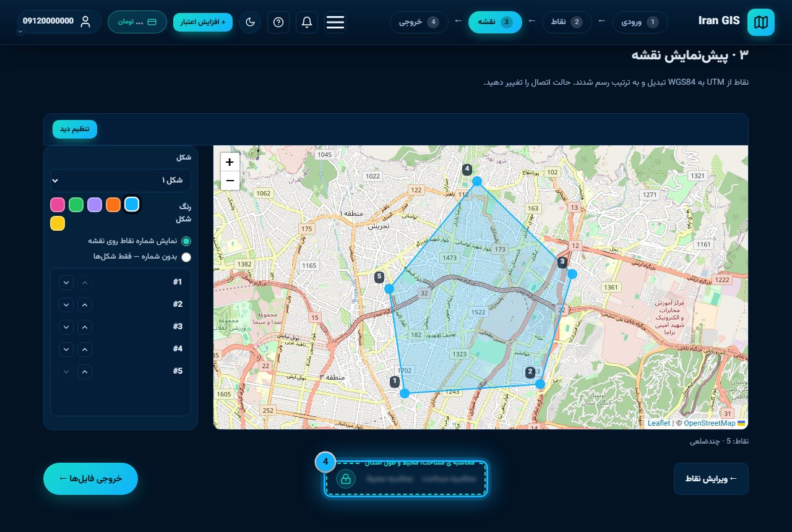Open the 'شکل ۱' shape dropdown

pyautogui.click(x=121, y=181)
